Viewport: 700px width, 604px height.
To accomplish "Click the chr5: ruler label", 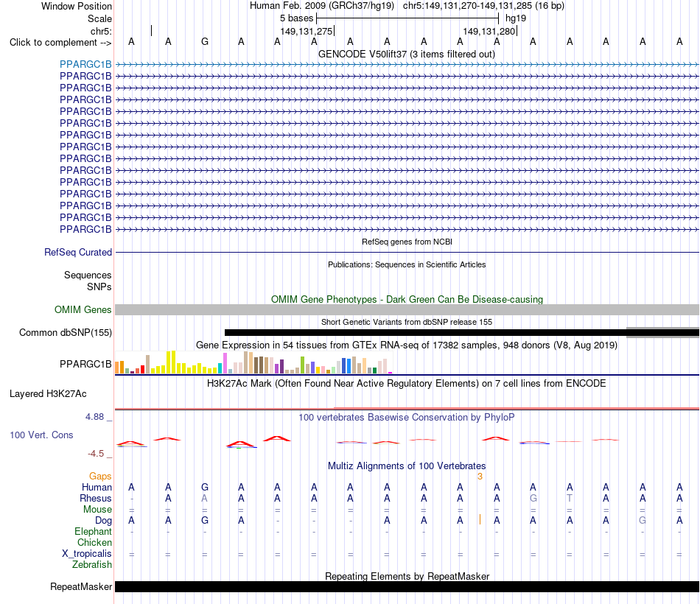I will pyautogui.click(x=101, y=31).
